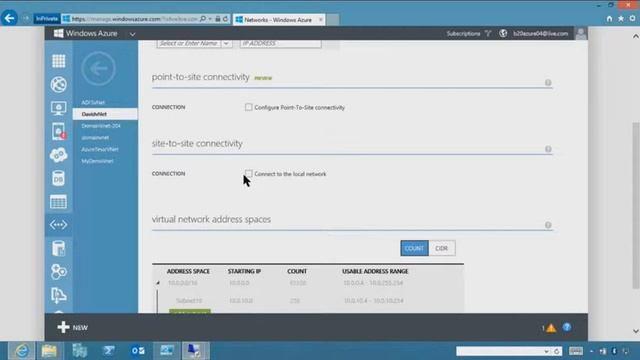
Task: Click the Subscriptions filter funnel icon
Action: (488, 33)
